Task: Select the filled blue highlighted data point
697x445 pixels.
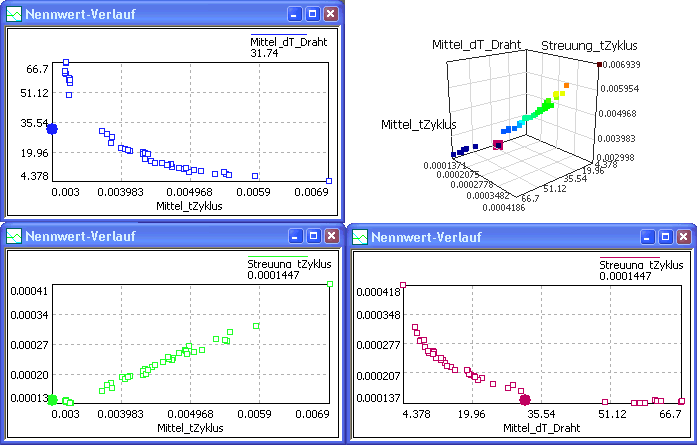Action: pos(52,129)
